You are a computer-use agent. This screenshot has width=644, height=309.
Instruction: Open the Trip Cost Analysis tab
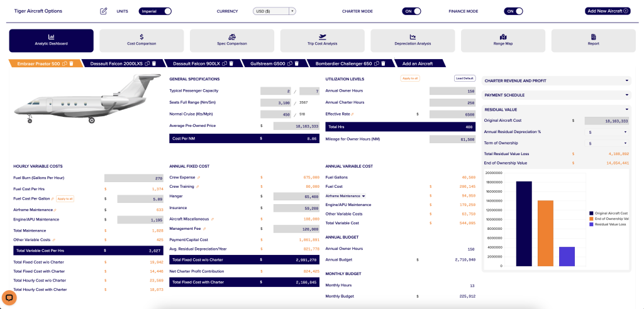click(323, 40)
